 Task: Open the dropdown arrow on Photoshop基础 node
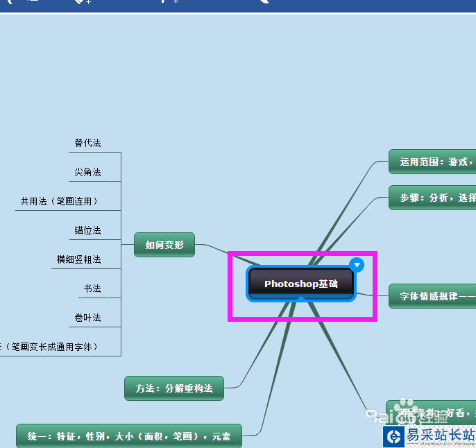coord(357,265)
